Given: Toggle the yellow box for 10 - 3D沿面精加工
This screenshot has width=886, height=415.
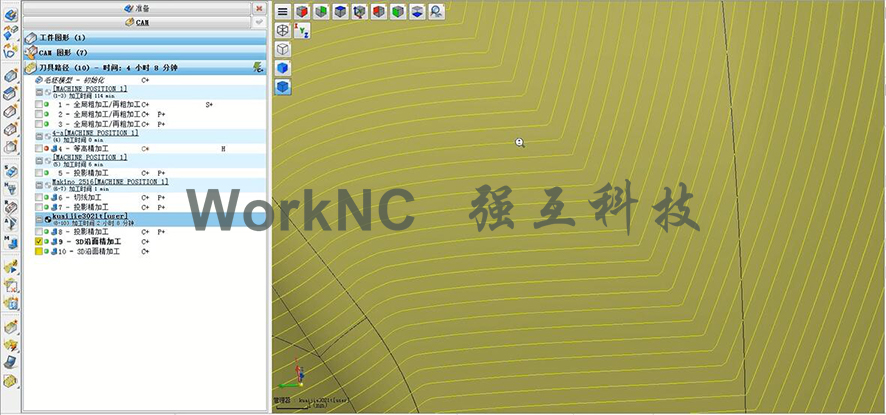Looking at the screenshot, I should point(38,252).
